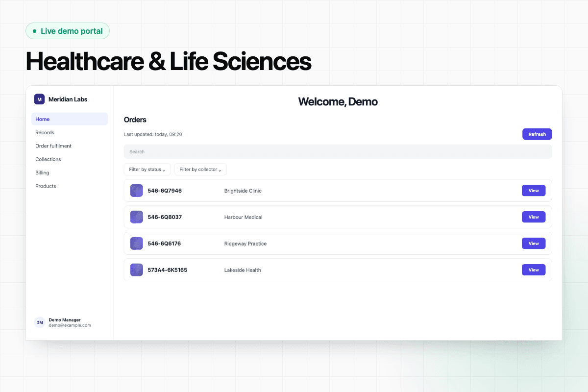The image size is (588, 392).
Task: Go to the Home page
Action: pyautogui.click(x=70, y=119)
